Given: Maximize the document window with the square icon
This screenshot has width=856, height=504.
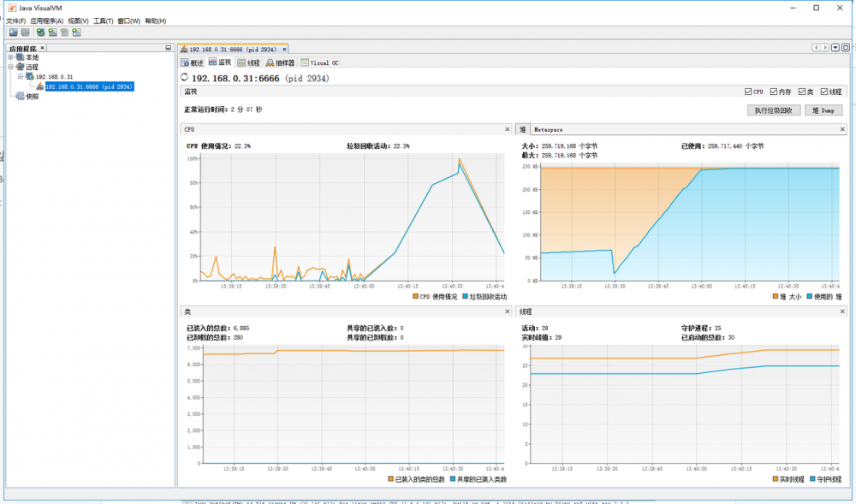Looking at the screenshot, I should pos(844,48).
